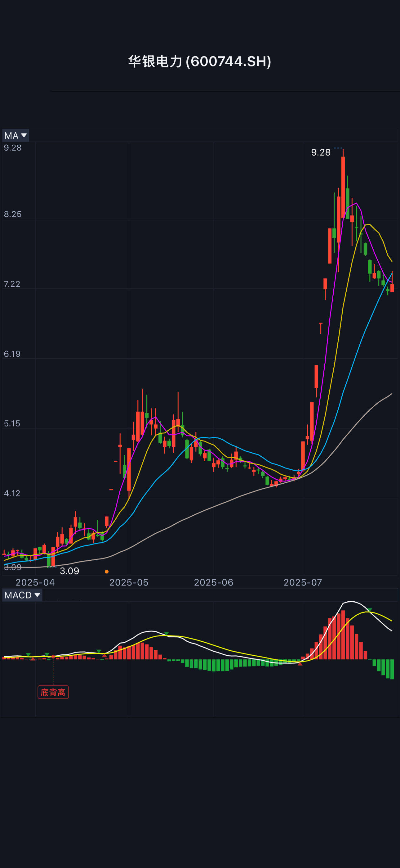
Task: Open the MA indicator dropdown
Action: tap(16, 135)
